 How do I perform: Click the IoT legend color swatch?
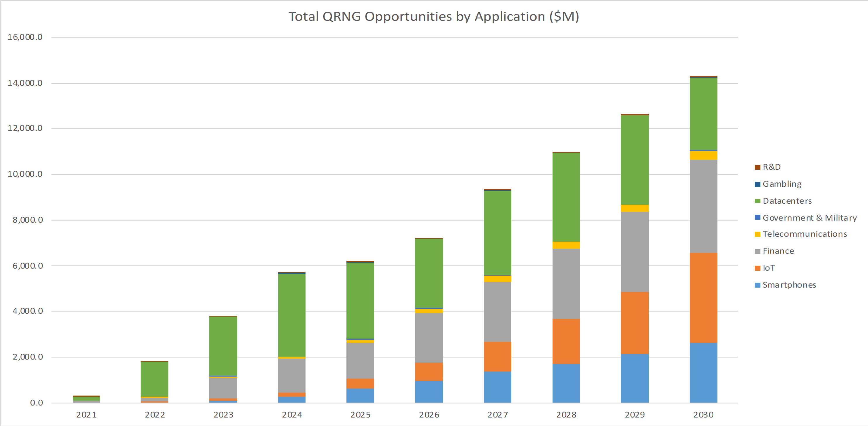[x=757, y=268]
